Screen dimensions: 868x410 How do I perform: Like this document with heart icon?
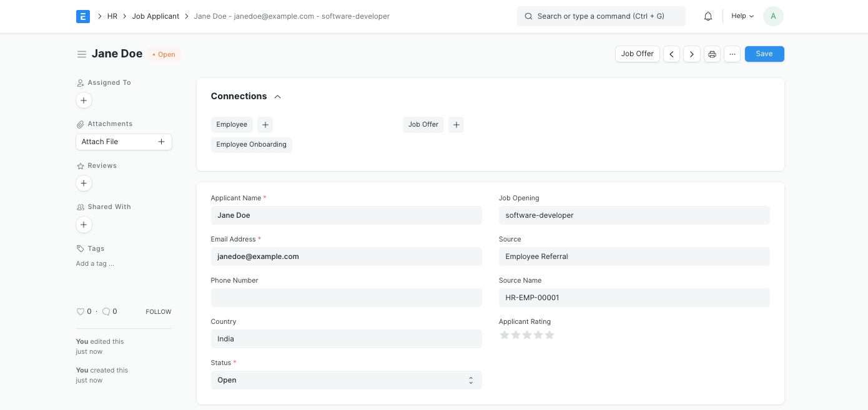(80, 311)
